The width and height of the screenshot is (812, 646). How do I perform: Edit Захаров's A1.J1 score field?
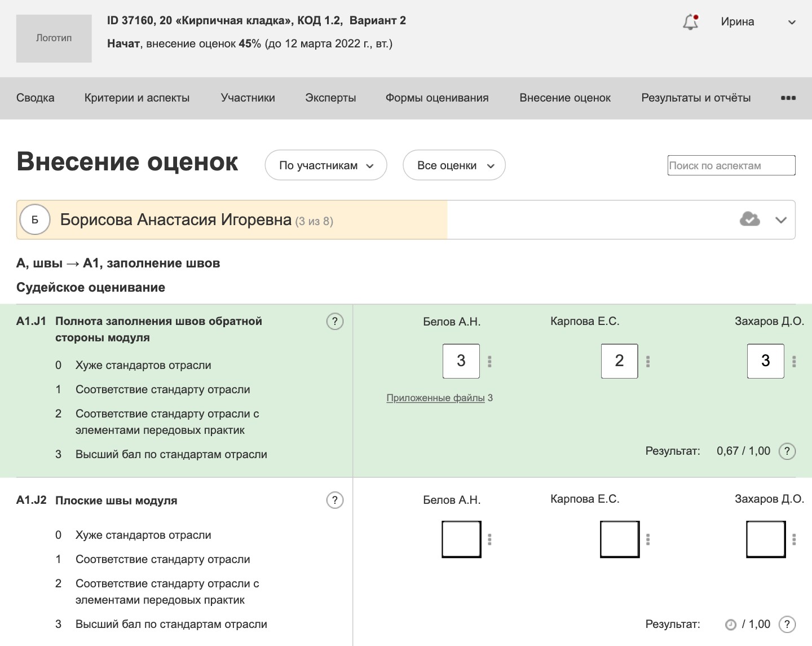pos(765,361)
